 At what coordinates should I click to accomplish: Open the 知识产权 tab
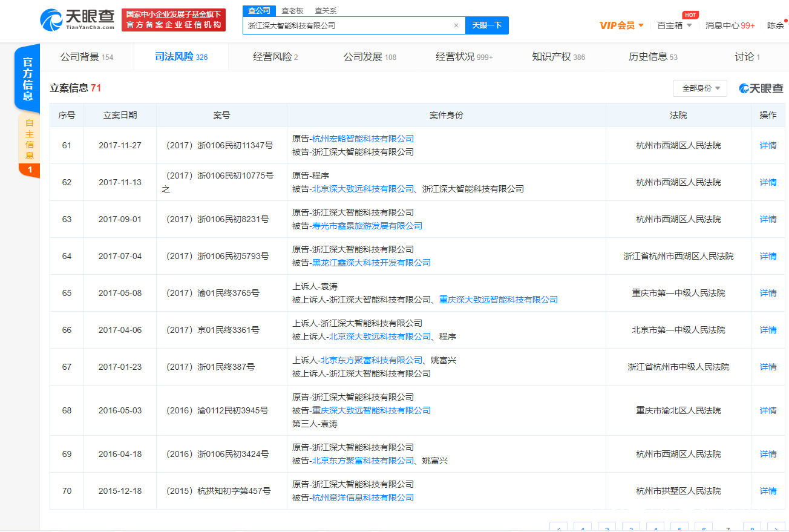click(x=552, y=56)
